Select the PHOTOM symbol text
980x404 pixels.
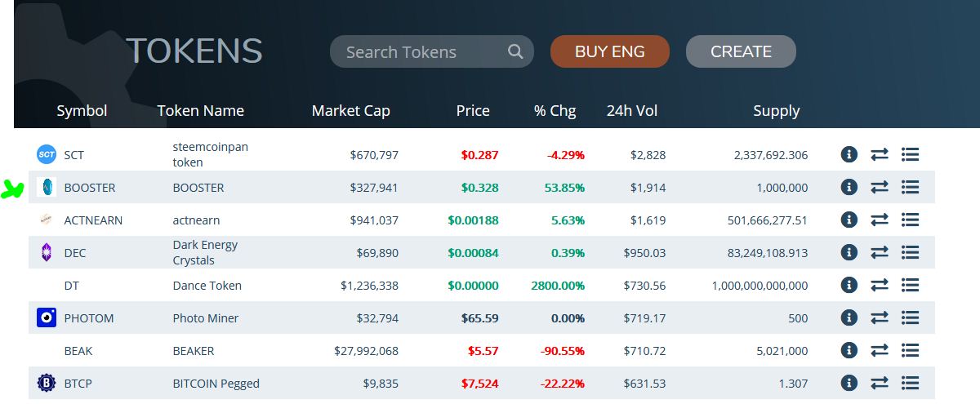[89, 318]
